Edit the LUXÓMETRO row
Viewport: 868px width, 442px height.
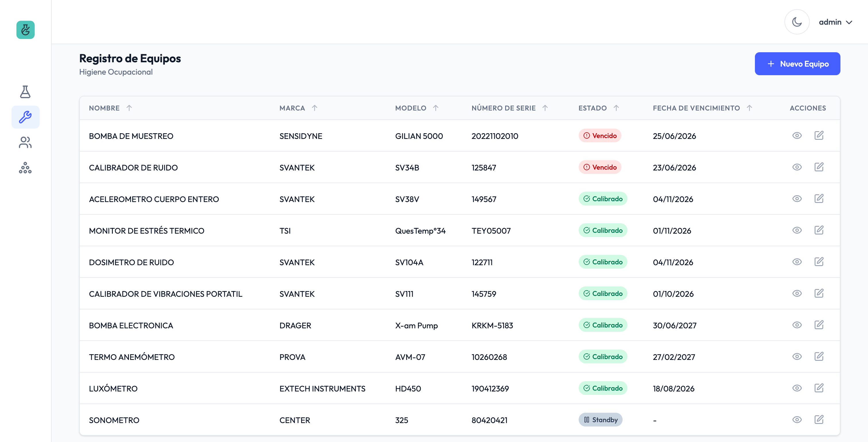[x=819, y=388]
